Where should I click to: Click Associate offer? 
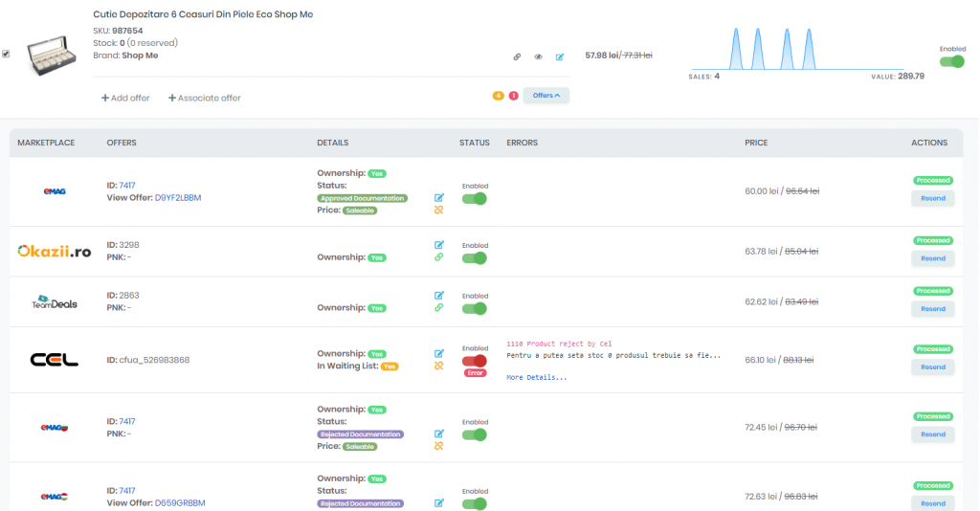pos(205,98)
